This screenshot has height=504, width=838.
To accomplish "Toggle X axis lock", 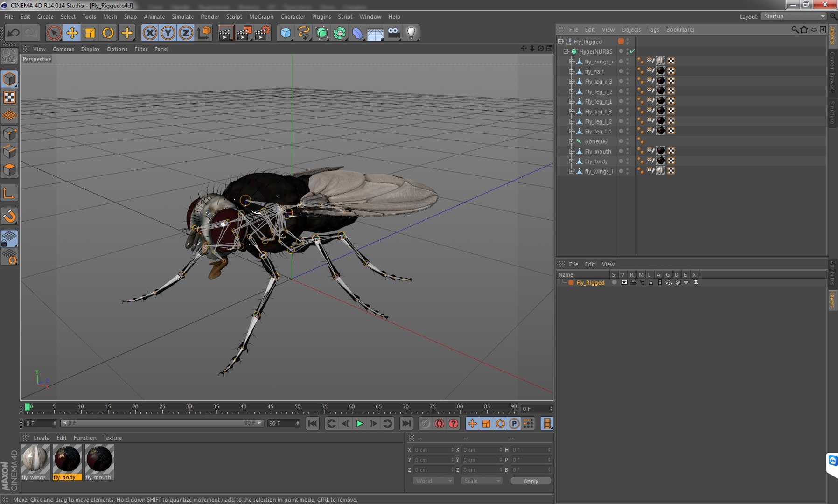I will tap(150, 33).
